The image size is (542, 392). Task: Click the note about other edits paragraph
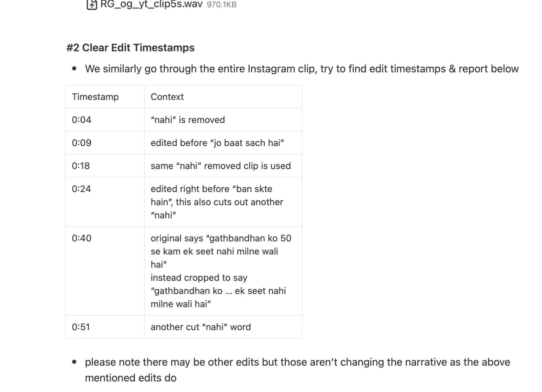click(297, 370)
